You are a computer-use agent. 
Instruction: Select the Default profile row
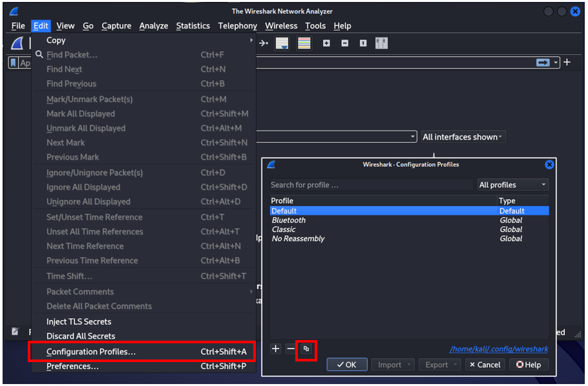(409, 211)
